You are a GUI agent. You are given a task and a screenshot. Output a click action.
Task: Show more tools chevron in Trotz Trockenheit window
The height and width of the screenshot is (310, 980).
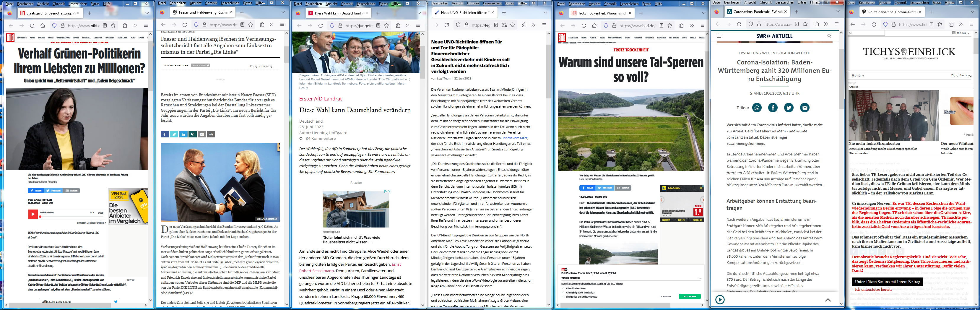pos(692,25)
